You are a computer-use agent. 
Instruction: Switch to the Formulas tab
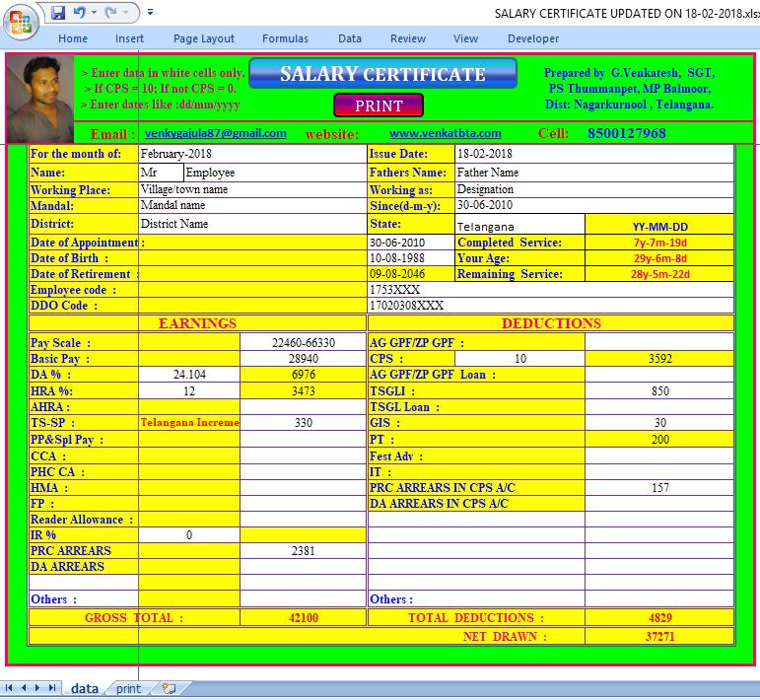[x=285, y=38]
